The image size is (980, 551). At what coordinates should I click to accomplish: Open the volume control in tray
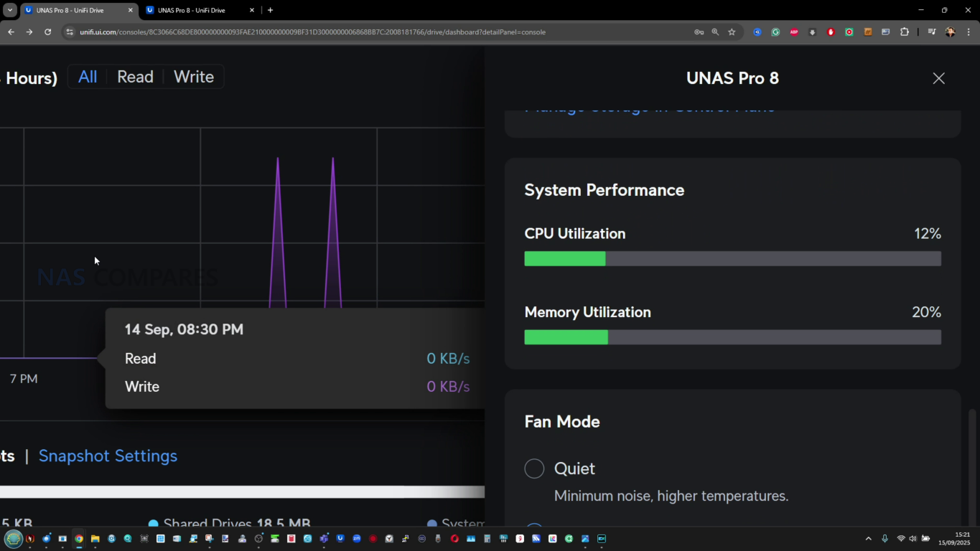pos(913,539)
